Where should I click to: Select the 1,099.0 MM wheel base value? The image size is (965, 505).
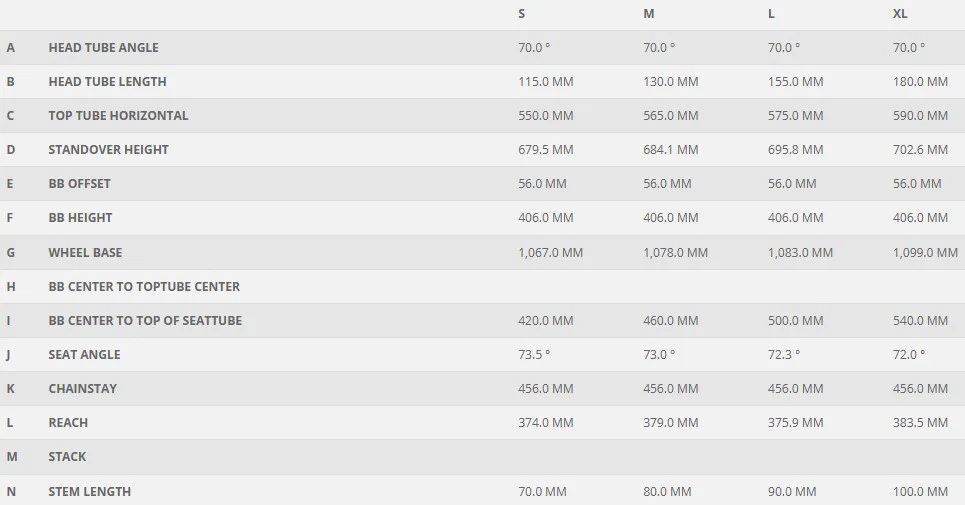tap(925, 252)
